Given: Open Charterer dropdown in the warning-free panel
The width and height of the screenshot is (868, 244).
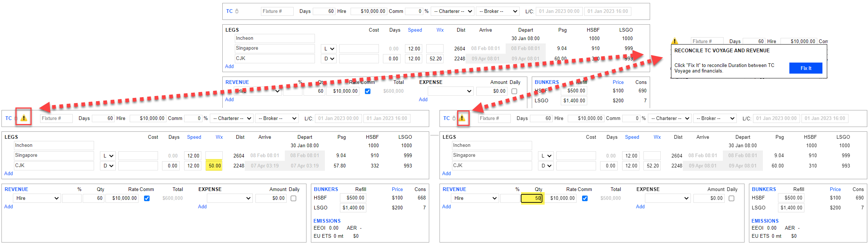Looking at the screenshot, I should 453,11.
